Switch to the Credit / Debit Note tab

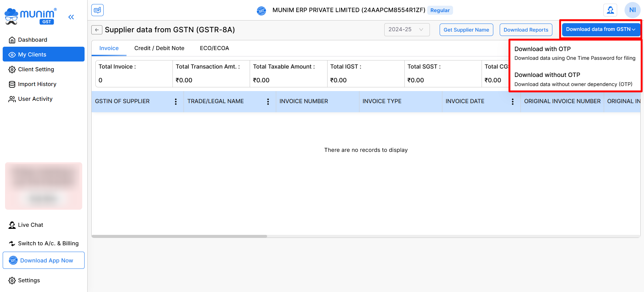click(x=159, y=48)
